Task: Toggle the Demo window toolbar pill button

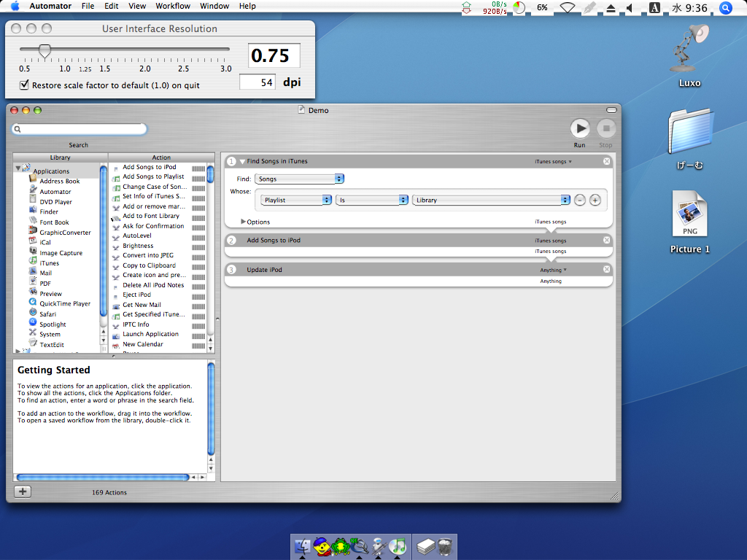Action: click(612, 110)
